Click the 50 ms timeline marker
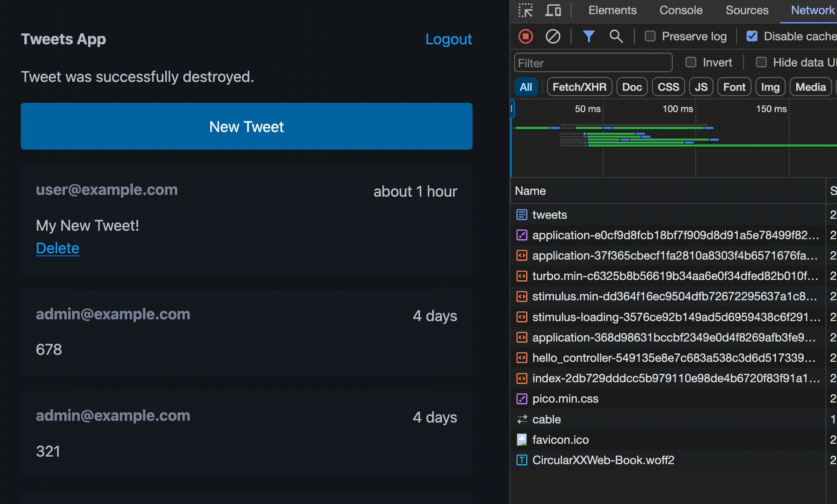This screenshot has height=504, width=837. [588, 109]
